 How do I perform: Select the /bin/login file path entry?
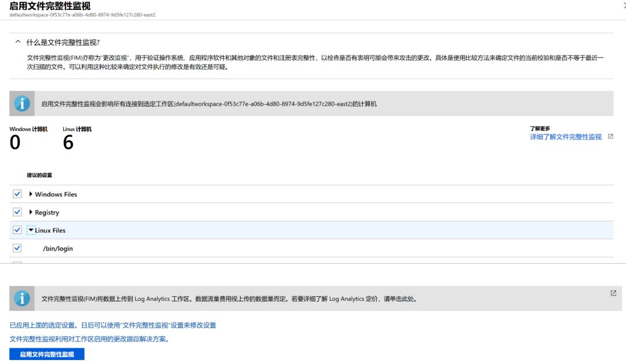click(57, 249)
